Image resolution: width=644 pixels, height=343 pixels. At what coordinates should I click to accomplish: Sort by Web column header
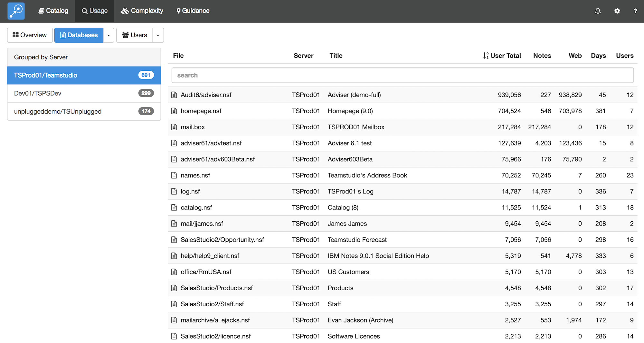[x=575, y=56]
